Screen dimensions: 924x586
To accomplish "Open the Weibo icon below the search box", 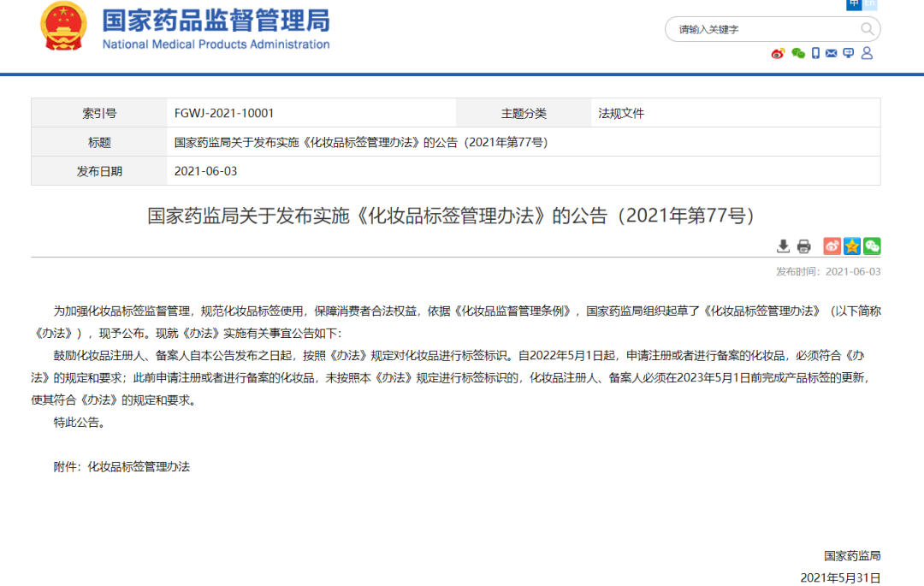I will tap(778, 53).
